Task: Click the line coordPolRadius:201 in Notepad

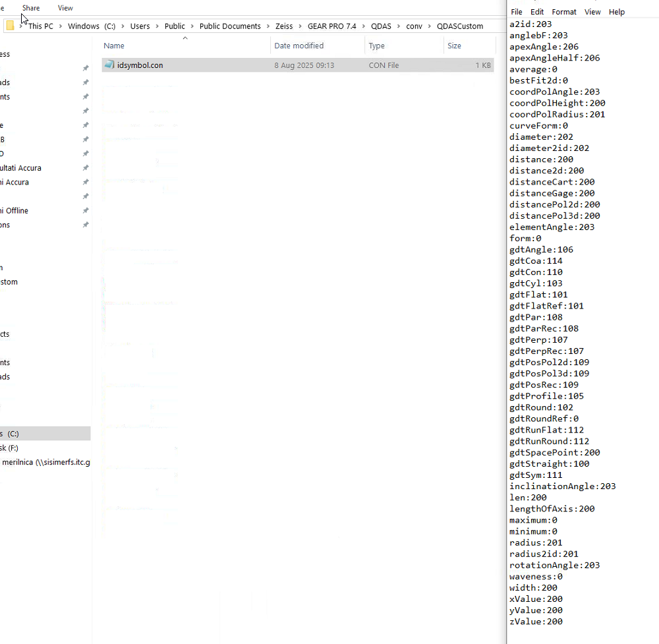Action: click(x=558, y=114)
